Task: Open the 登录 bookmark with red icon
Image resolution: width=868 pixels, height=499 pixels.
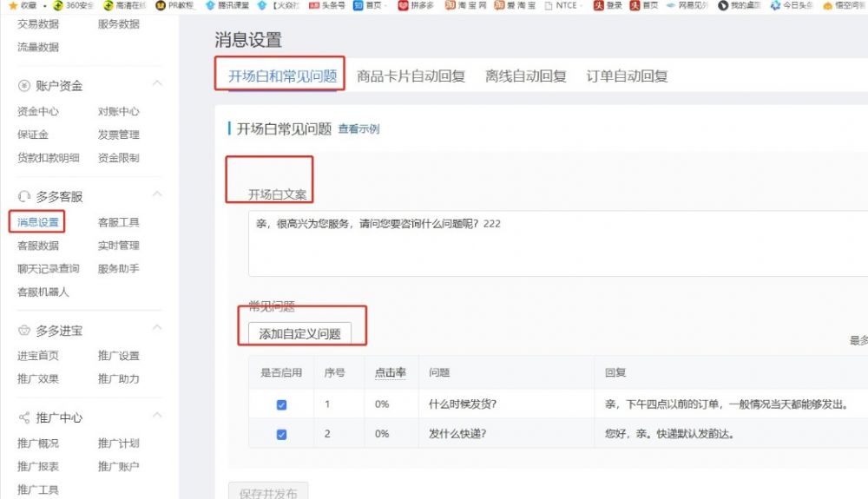Action: click(608, 5)
